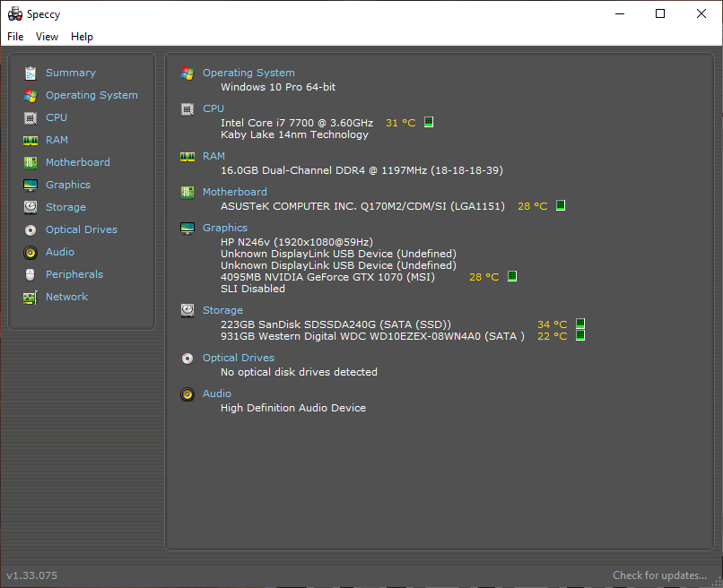723x588 pixels.
Task: Select Summary in the sidebar
Action: pyautogui.click(x=71, y=73)
